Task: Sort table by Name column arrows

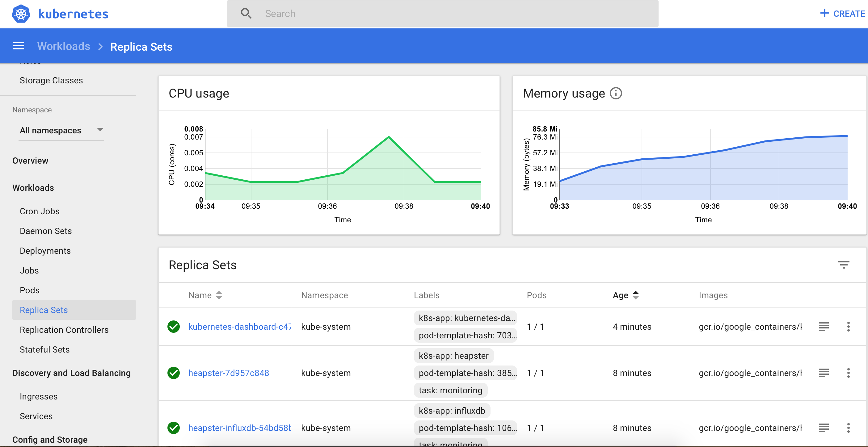Action: click(x=219, y=295)
